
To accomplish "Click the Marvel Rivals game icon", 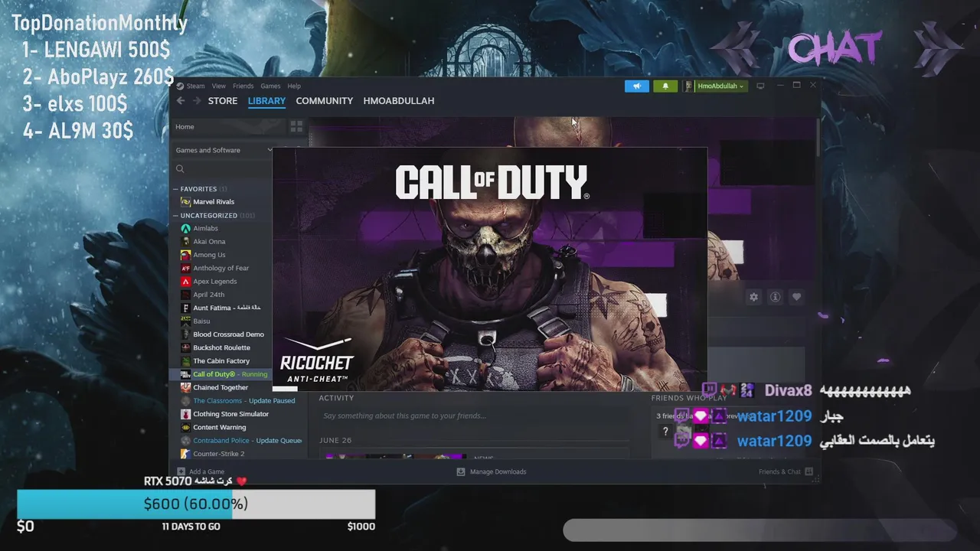I will pos(185,202).
